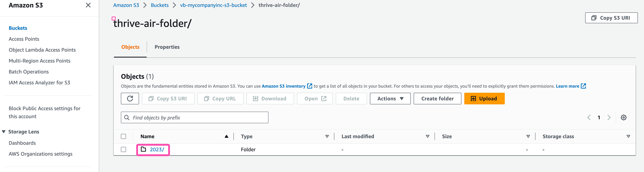Screen dimensions: 644x172
Task: Open vb-mycompanyinc-s3-bucket breadcrumb
Action: click(213, 5)
